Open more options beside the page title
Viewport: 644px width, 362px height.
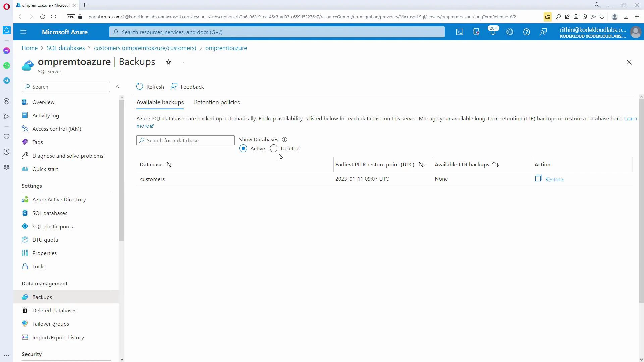[x=182, y=62]
